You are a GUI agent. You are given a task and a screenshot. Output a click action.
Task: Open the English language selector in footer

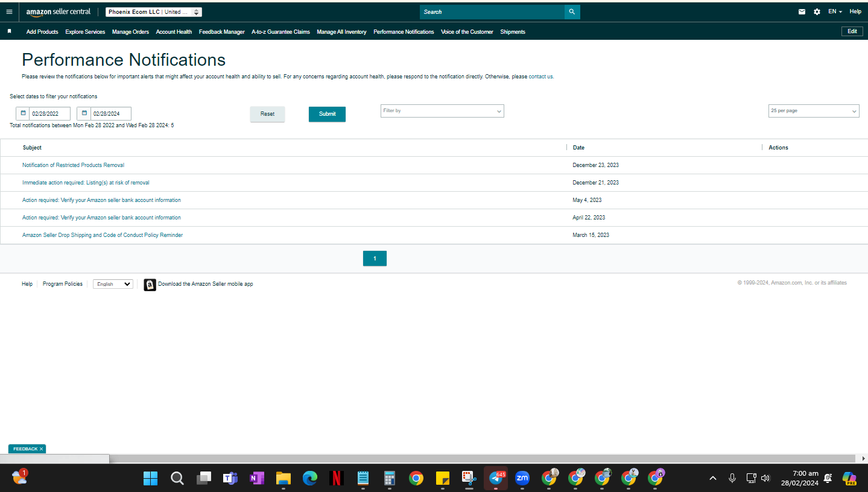113,284
